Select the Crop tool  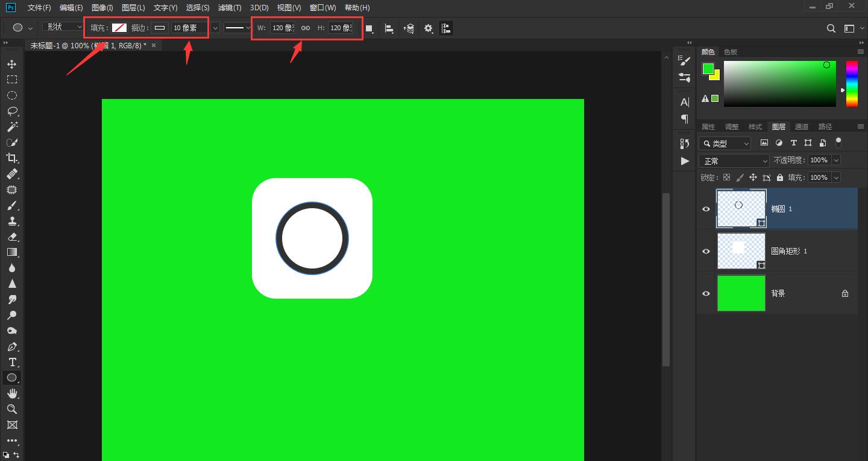(11, 158)
